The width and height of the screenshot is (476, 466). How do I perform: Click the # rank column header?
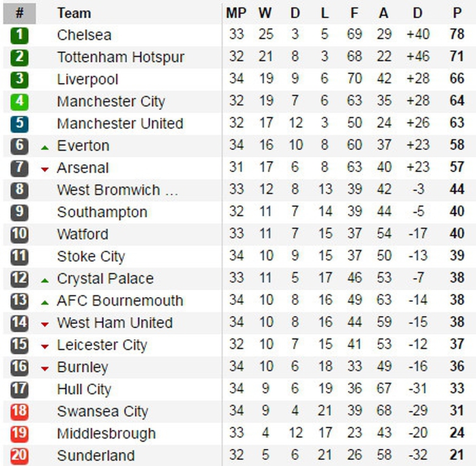(x=20, y=13)
